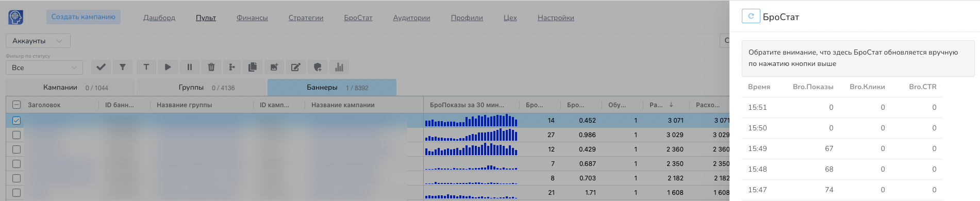
Task: Uncheck the checked first banner row
Action: pyautogui.click(x=16, y=121)
